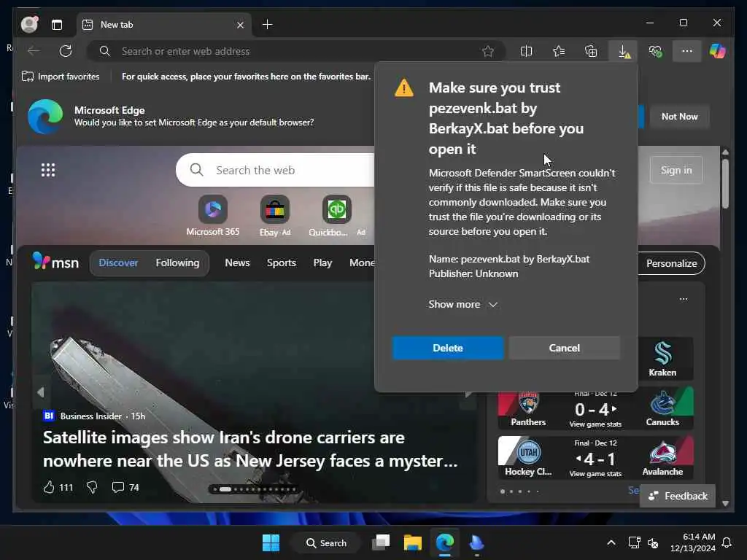The height and width of the screenshot is (560, 747).
Task: Open the Edge profile avatar
Action: (29, 24)
